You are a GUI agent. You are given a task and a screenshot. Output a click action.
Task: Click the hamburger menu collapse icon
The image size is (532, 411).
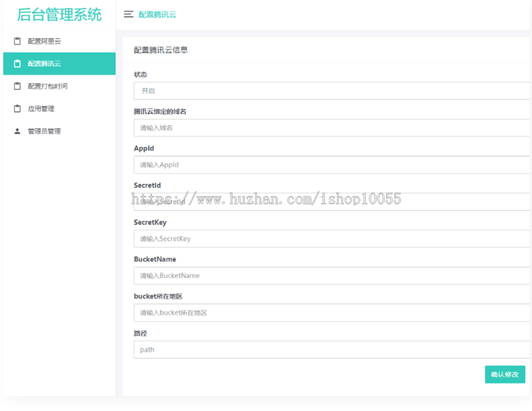click(x=129, y=14)
